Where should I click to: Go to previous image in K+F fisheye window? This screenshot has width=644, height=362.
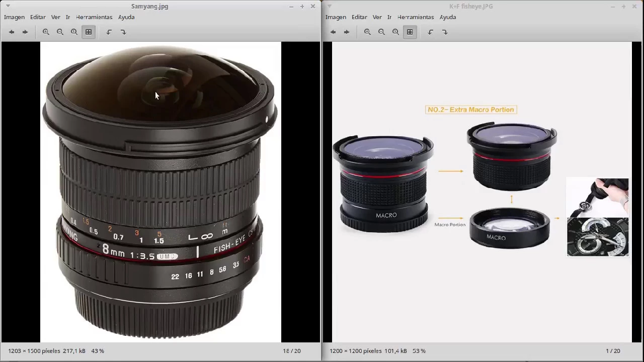333,32
